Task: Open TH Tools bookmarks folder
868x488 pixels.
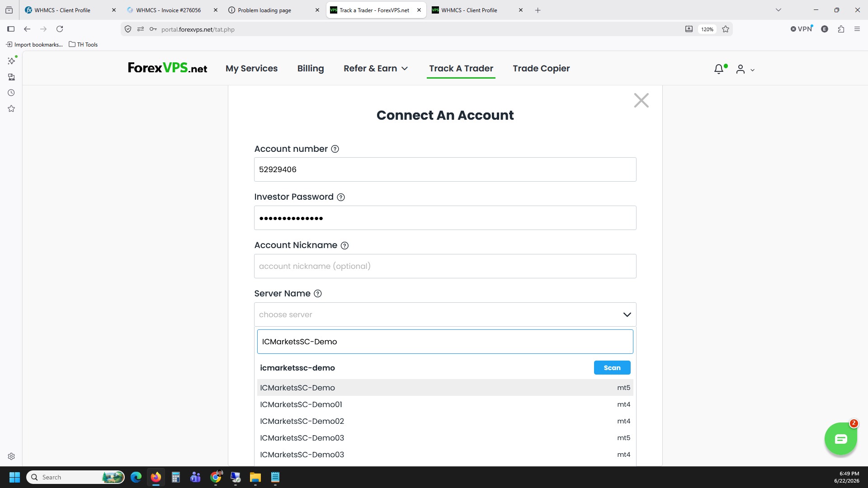Action: point(83,44)
